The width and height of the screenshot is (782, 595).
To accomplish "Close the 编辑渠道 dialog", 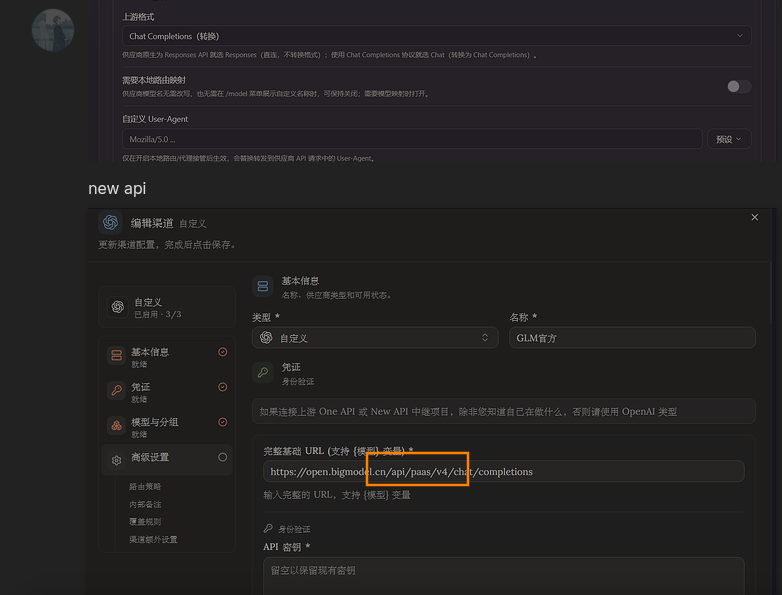I will [x=755, y=217].
